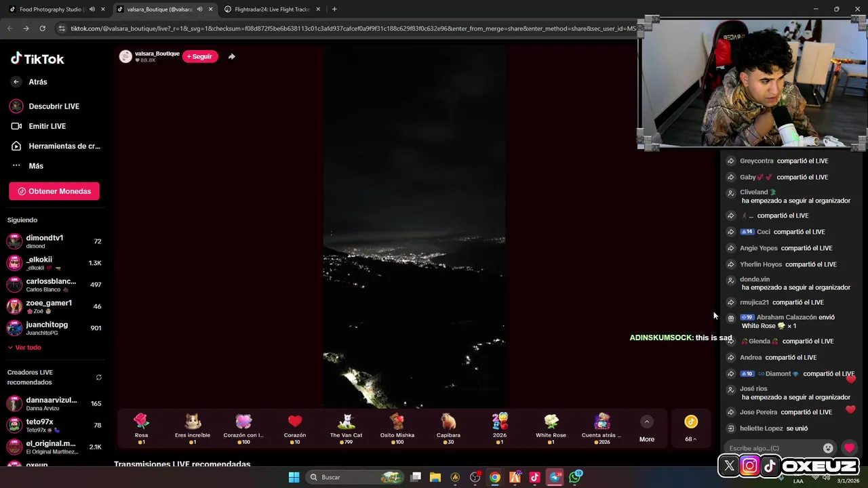Open zoee_gamer1 live from Siguiendo list
Image resolution: width=868 pixels, height=488 pixels.
[54, 306]
